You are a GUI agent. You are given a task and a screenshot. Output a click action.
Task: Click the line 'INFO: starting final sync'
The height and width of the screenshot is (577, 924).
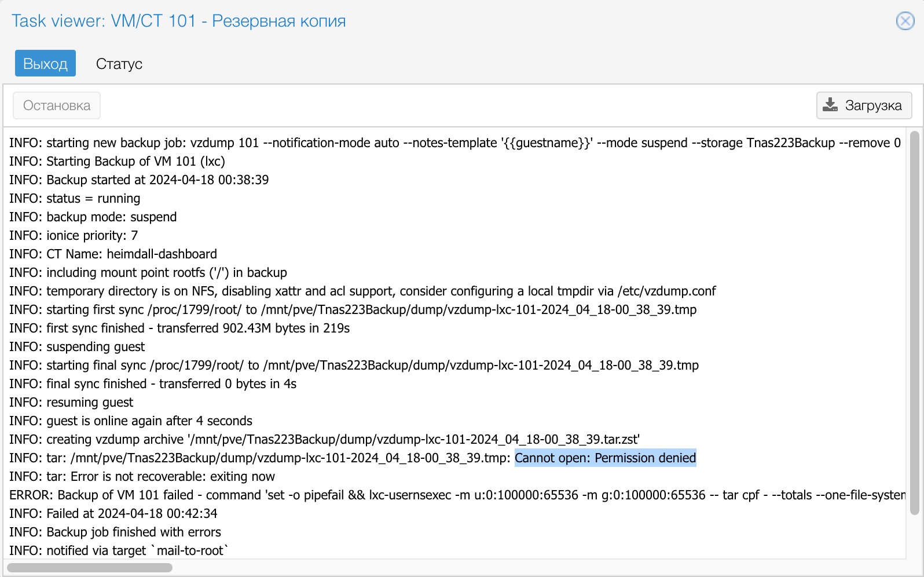coord(354,365)
